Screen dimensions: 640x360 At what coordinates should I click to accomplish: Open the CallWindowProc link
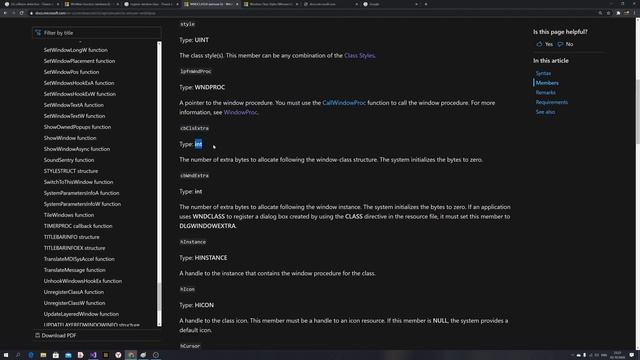344,103
